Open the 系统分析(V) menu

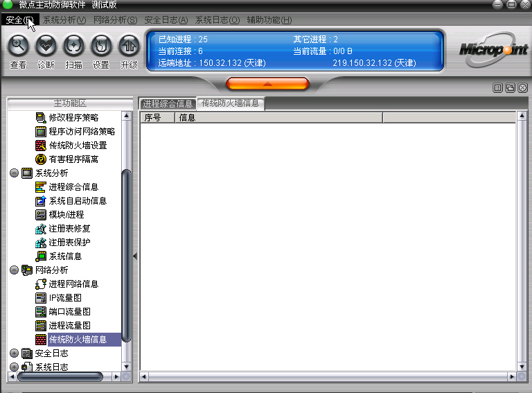coord(64,20)
